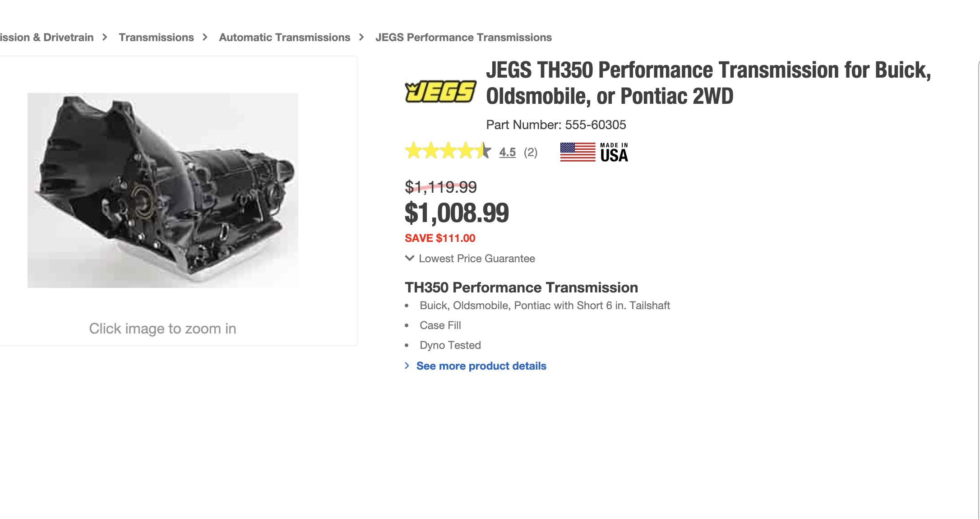Open the Transmission & Drivetrain breadcrumb

click(46, 37)
